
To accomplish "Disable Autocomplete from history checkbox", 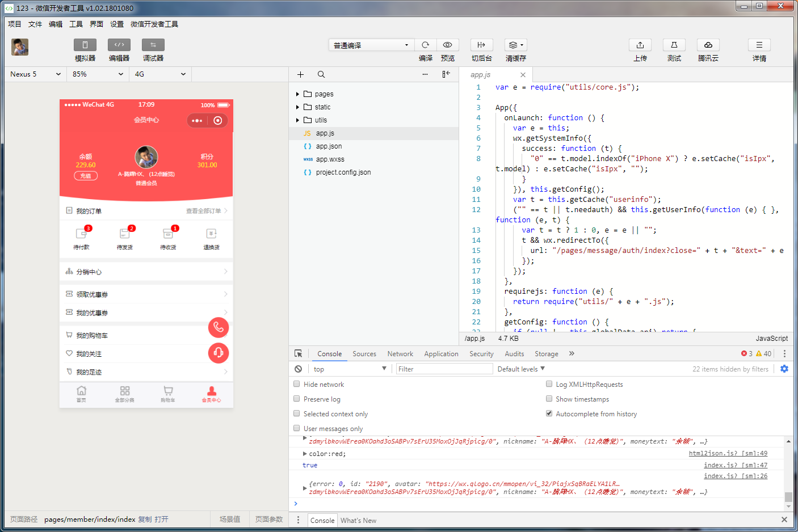I will [x=549, y=413].
